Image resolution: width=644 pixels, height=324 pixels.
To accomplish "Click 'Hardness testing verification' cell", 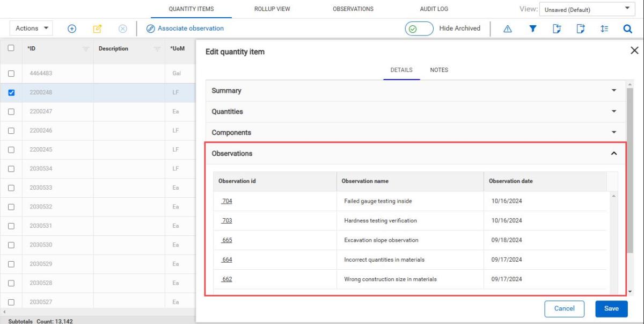I will coord(410,221).
